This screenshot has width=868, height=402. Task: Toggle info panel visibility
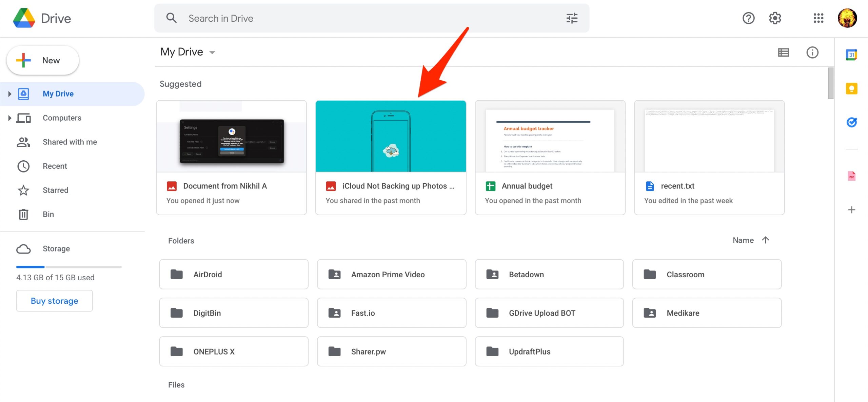(812, 52)
